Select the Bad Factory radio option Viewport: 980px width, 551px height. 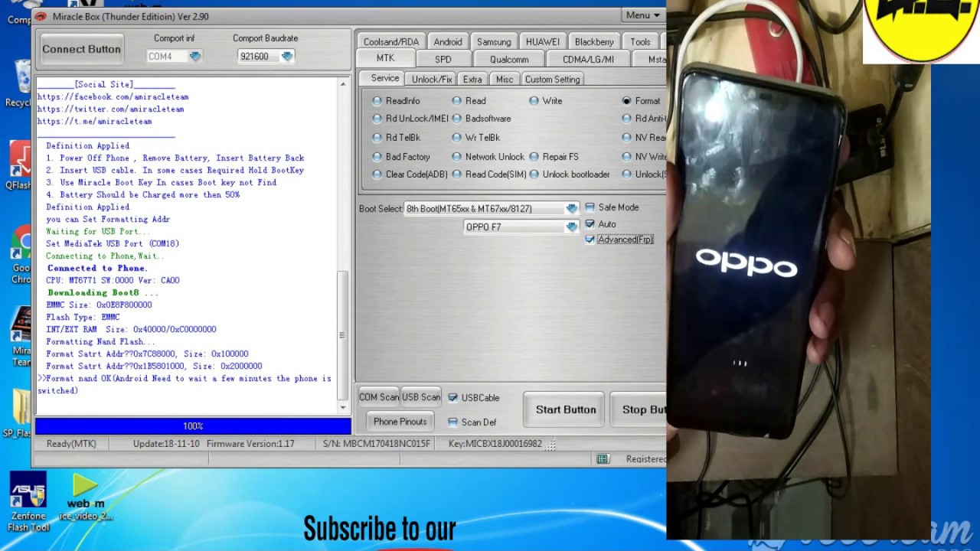pyautogui.click(x=401, y=157)
